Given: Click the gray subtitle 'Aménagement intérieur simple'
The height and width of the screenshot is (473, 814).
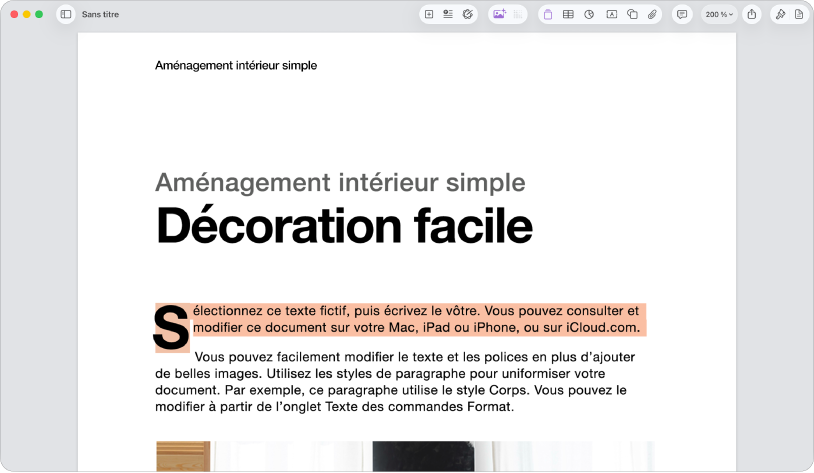Looking at the screenshot, I should tap(340, 183).
